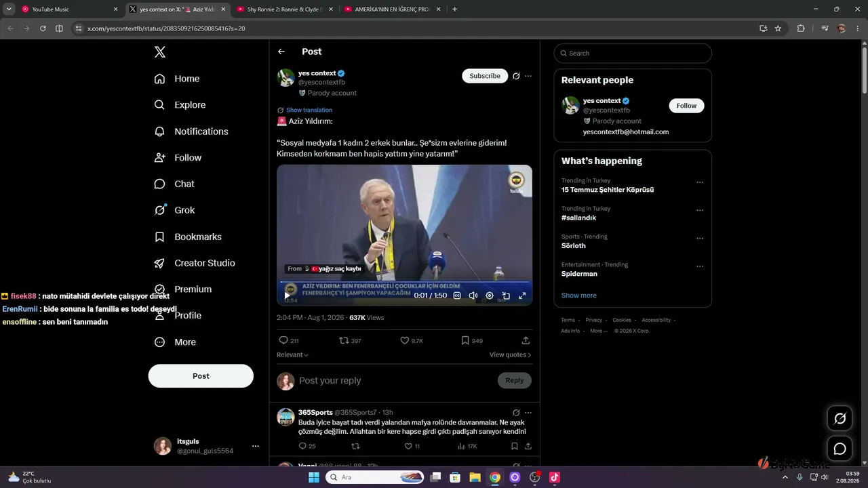Image resolution: width=868 pixels, height=488 pixels.
Task: Open Windows Start menu
Action: (x=314, y=477)
